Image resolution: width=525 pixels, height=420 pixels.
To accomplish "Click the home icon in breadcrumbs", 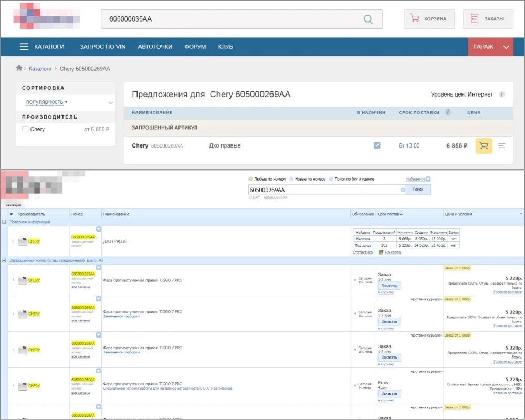I will 19,68.
